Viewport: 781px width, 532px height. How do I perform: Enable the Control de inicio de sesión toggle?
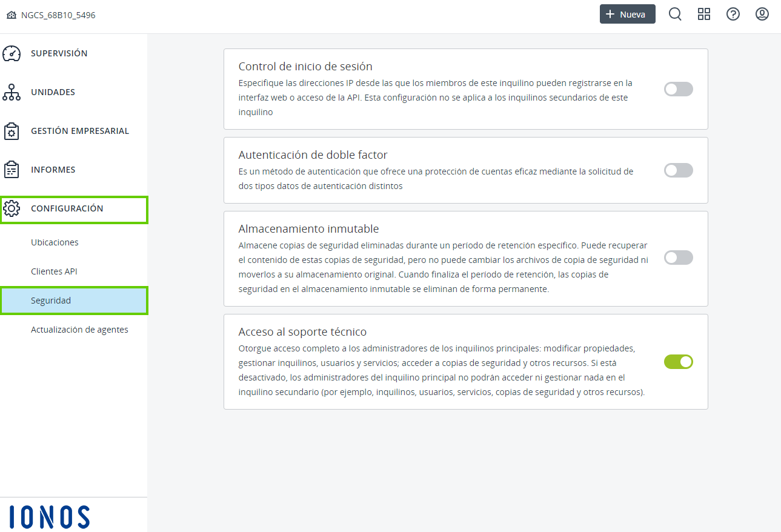pyautogui.click(x=678, y=89)
